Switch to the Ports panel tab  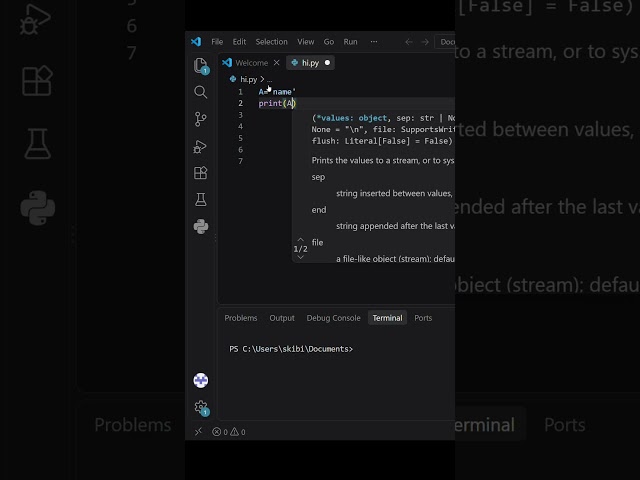tap(423, 318)
